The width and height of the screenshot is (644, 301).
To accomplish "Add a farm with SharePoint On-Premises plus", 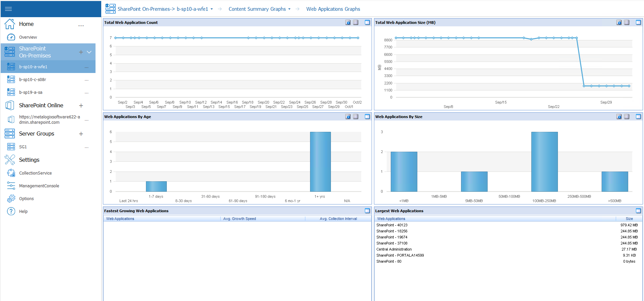I will [81, 52].
